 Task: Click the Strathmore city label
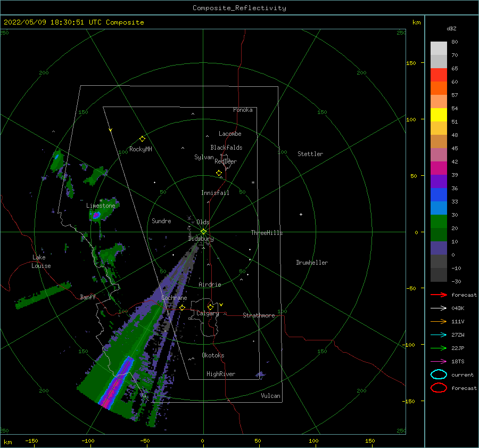pyautogui.click(x=259, y=315)
